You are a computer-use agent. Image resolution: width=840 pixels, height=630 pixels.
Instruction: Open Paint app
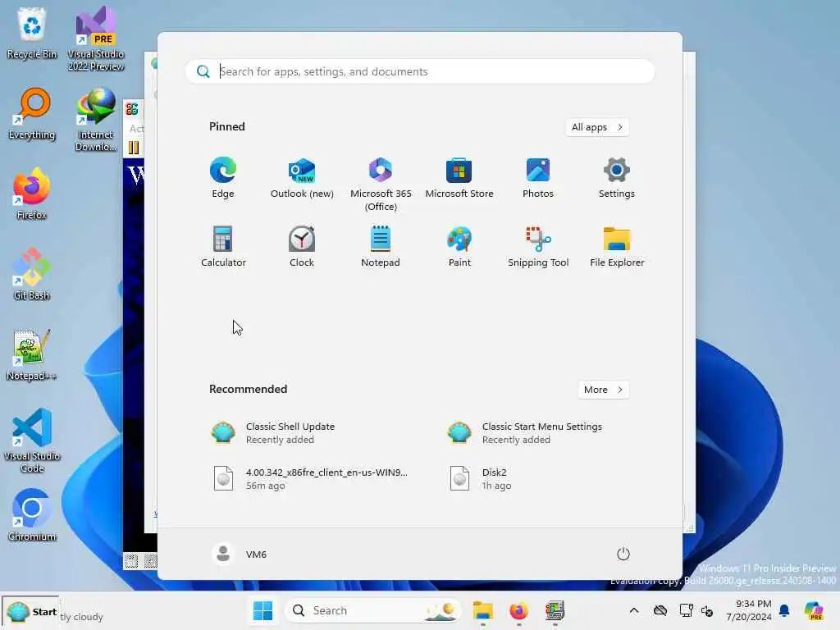459,247
